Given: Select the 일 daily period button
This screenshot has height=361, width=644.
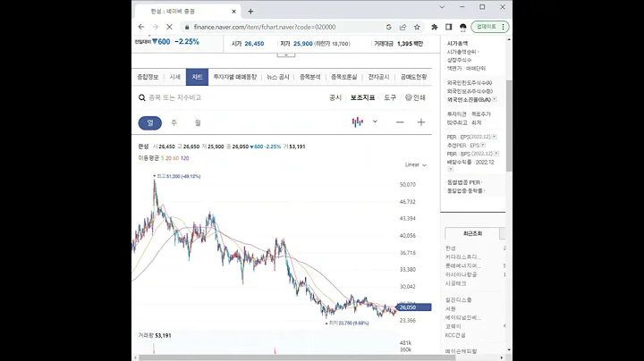Looking at the screenshot, I should [x=150, y=122].
